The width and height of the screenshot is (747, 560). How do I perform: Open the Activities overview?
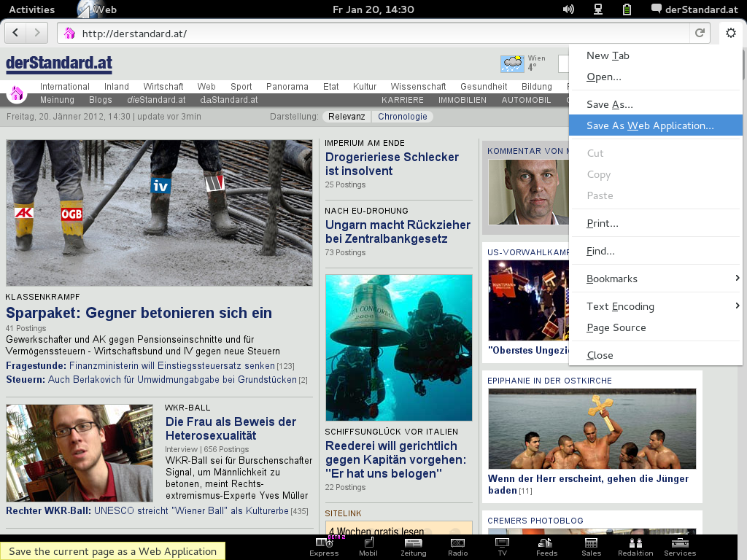coord(32,9)
